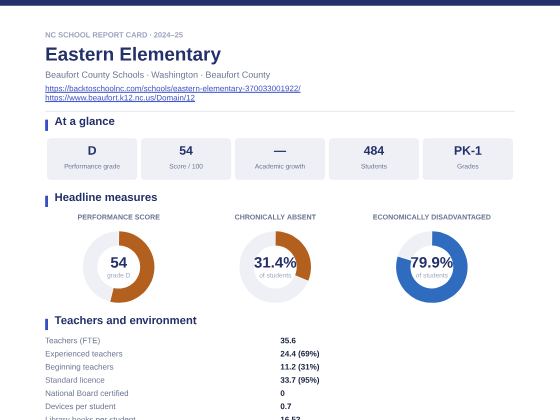Click the Chronically Absent donut chart

(x=275, y=267)
